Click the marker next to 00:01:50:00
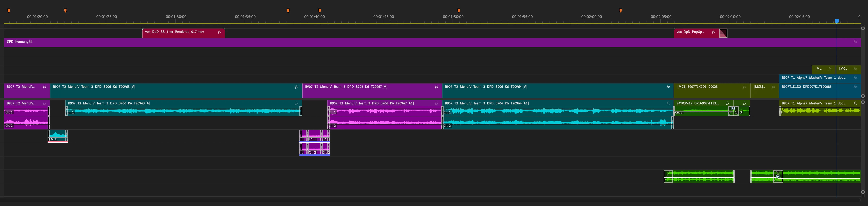The height and width of the screenshot is (206, 868). 459,11
